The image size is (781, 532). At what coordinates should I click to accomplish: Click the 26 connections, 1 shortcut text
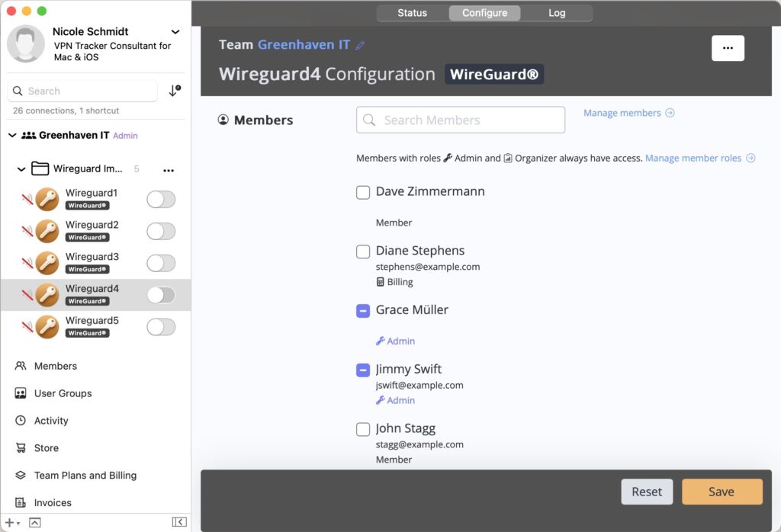pos(66,111)
